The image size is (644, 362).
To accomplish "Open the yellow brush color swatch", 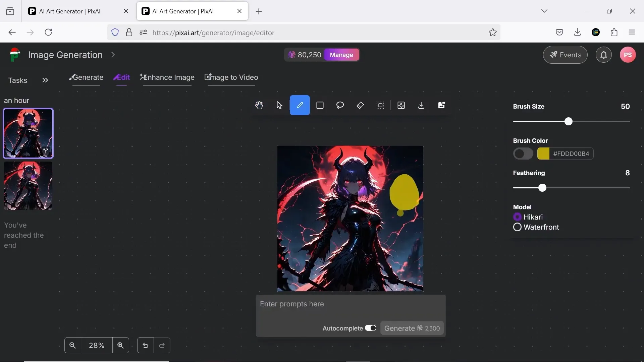I will pos(543,154).
